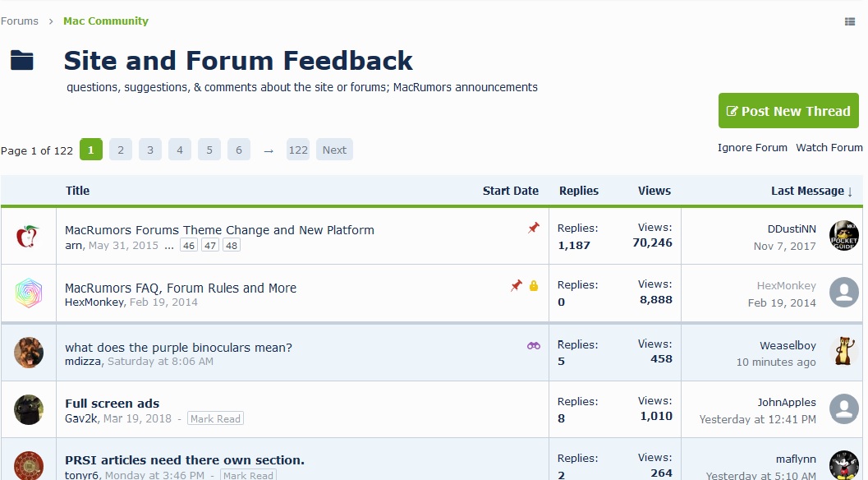Open mdizza's dog avatar
868x480 pixels.
(x=29, y=353)
